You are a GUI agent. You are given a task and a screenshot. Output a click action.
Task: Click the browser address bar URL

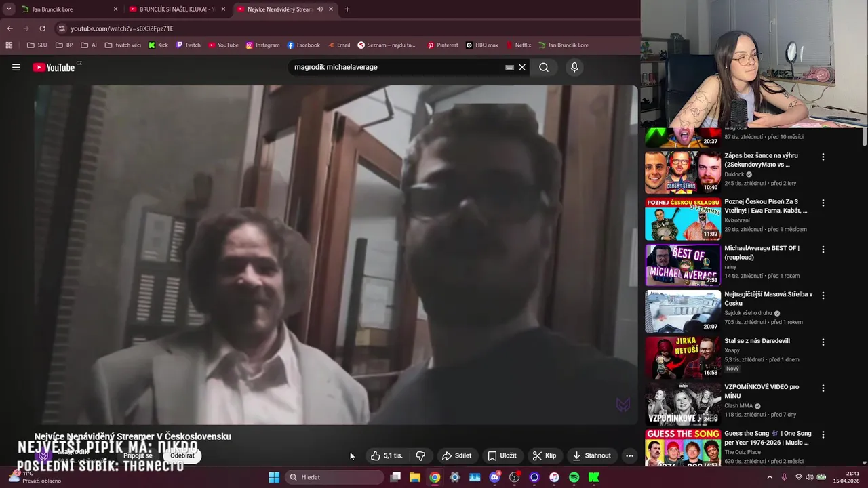click(x=122, y=28)
